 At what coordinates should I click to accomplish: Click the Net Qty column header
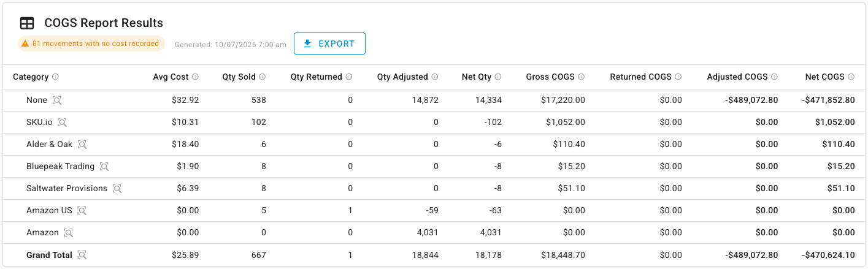pyautogui.click(x=477, y=77)
